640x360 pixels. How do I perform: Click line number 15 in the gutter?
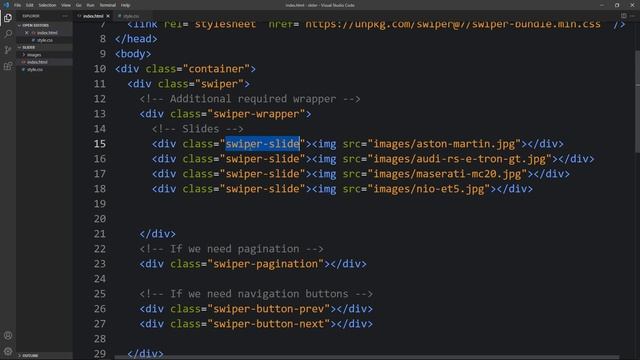coord(100,144)
